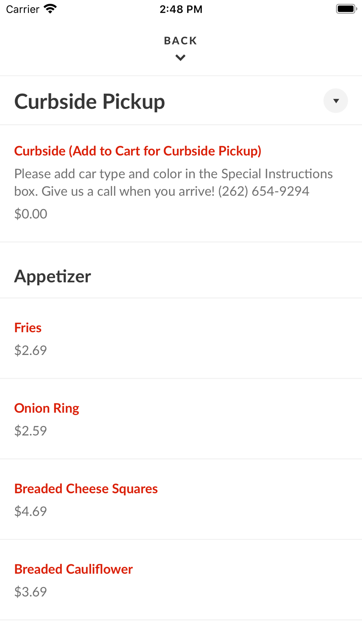Open Curbside (Add to Cart) item
This screenshot has height=644, width=362.
(138, 151)
